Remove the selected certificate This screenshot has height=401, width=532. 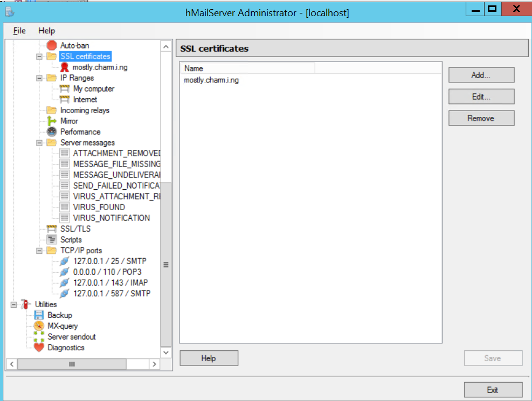[x=481, y=119]
